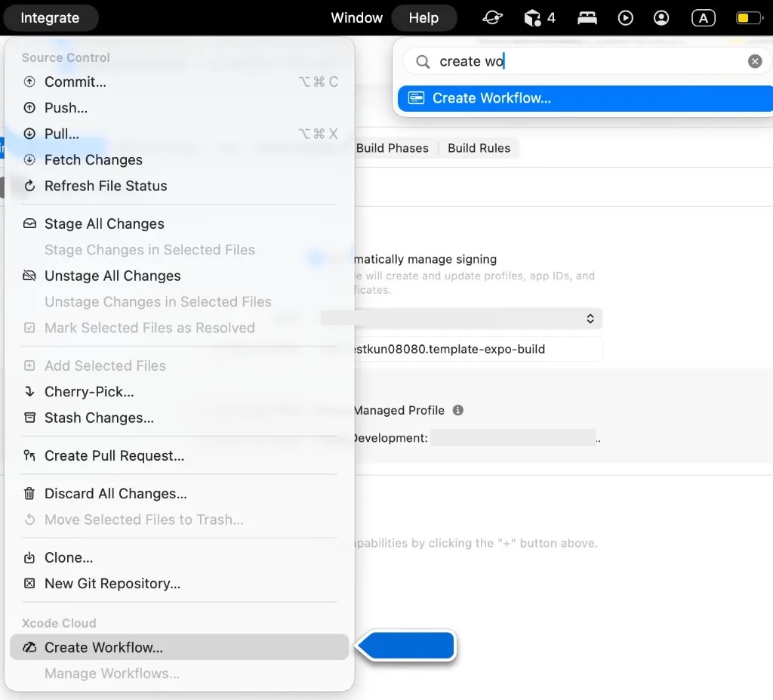Select Unstage All Changes

tap(179, 276)
